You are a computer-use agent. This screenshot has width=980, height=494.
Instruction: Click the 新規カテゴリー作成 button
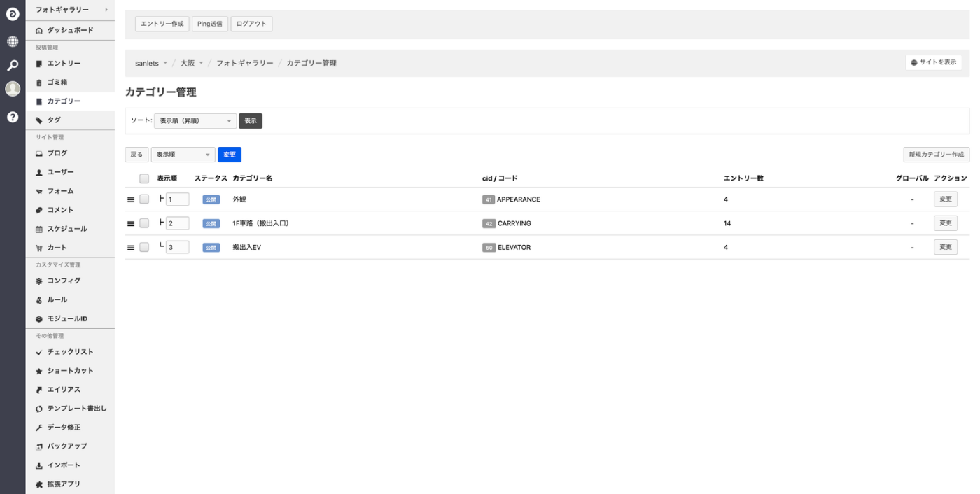[936, 155]
